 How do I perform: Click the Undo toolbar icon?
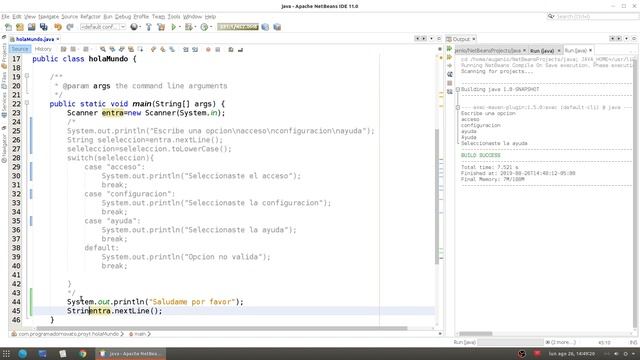[x=58, y=27]
